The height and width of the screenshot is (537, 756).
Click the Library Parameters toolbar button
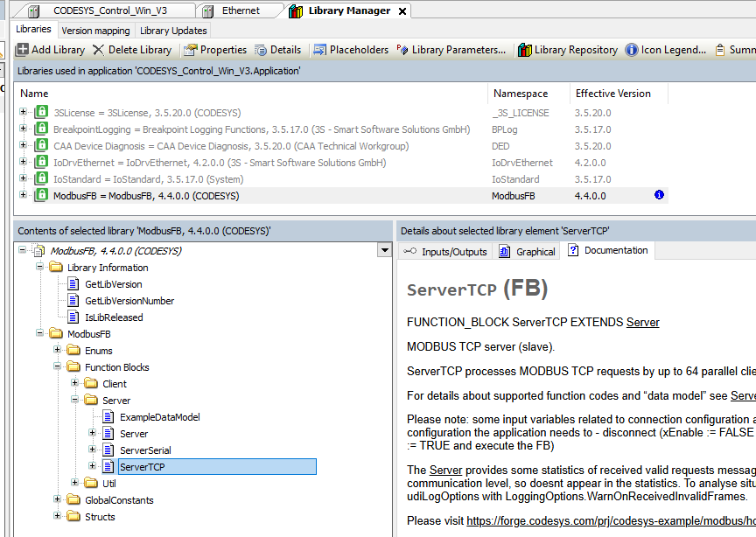[451, 50]
